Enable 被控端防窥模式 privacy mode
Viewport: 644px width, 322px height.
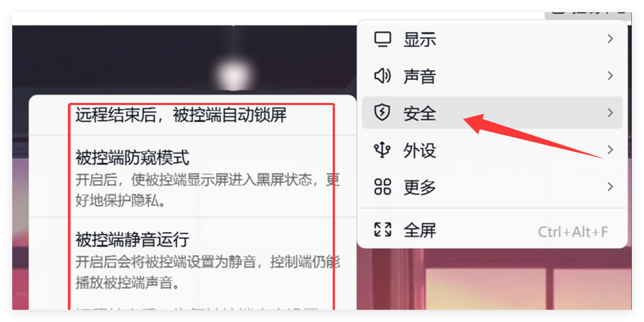(192, 177)
